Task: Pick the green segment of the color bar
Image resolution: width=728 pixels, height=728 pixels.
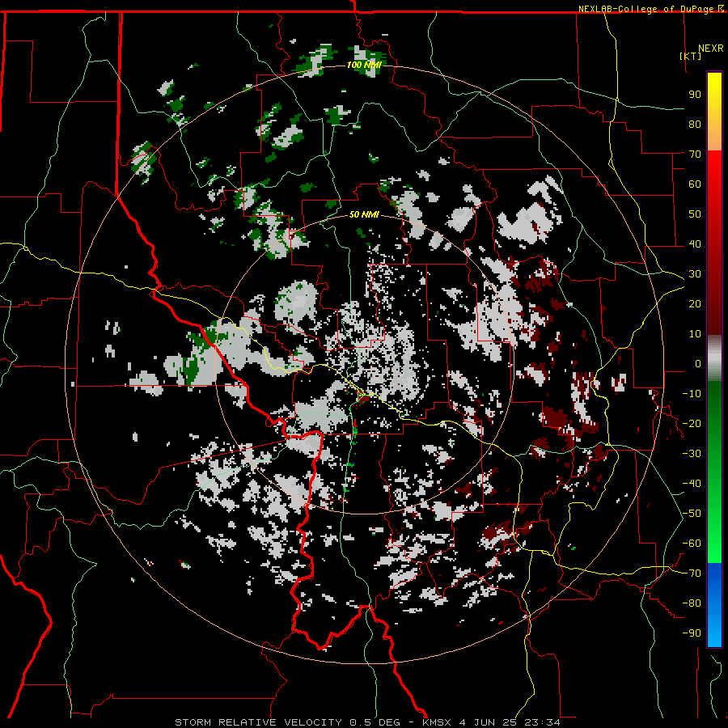Action: click(714, 472)
